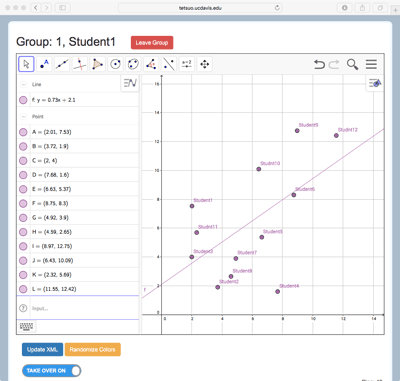Click the Leave Group button
The width and height of the screenshot is (400, 381).
click(x=152, y=43)
